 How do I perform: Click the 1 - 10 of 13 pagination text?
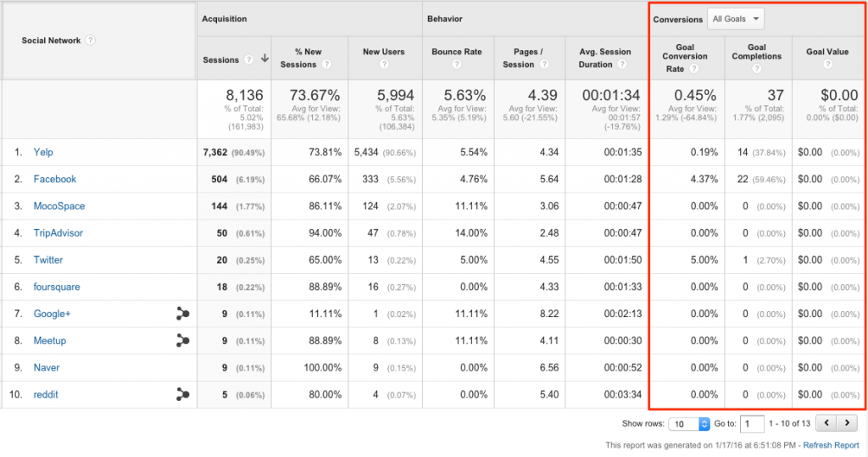click(789, 423)
